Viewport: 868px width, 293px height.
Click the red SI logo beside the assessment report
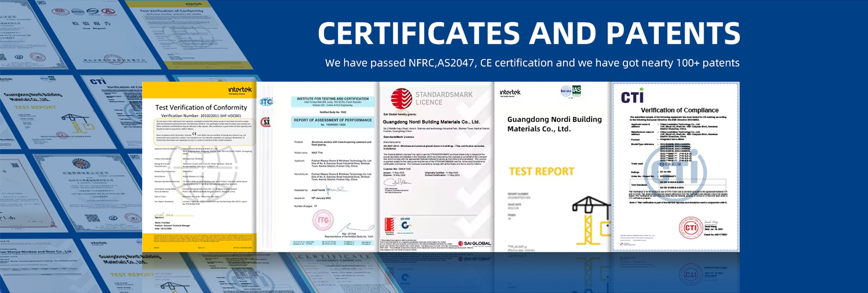pos(266,122)
